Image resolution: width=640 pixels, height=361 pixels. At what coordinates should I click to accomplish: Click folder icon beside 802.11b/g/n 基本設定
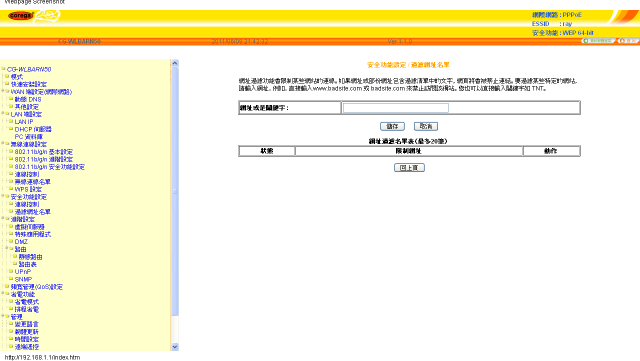click(x=11, y=151)
